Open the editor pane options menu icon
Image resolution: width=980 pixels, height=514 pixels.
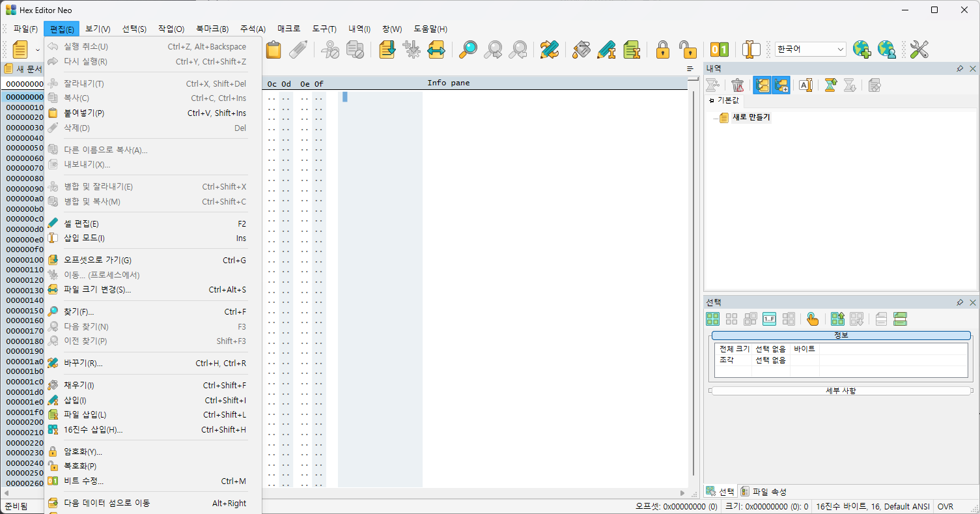point(690,69)
